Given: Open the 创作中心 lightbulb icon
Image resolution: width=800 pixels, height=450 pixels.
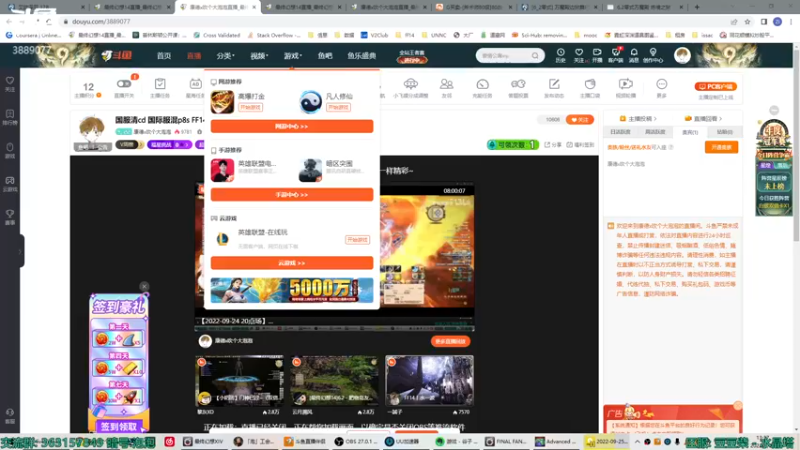Looking at the screenshot, I should tap(653, 55).
